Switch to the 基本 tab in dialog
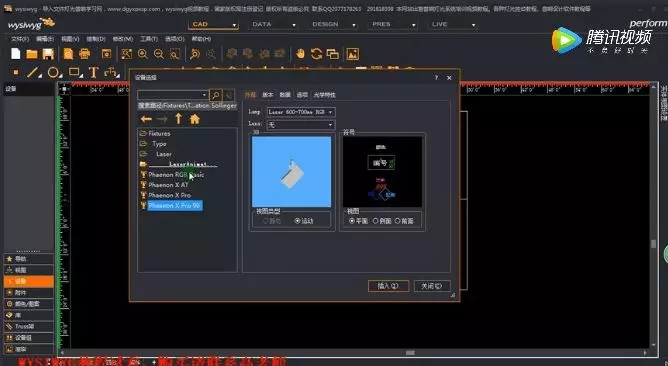 pos(268,95)
